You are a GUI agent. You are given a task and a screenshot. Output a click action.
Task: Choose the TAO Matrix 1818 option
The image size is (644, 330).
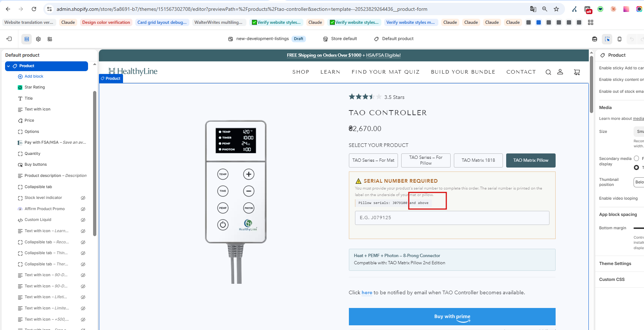(478, 160)
